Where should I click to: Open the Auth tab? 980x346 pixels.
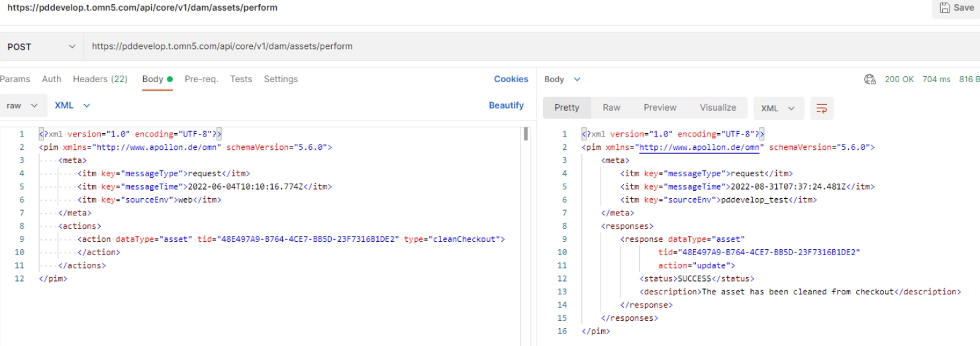(x=52, y=79)
